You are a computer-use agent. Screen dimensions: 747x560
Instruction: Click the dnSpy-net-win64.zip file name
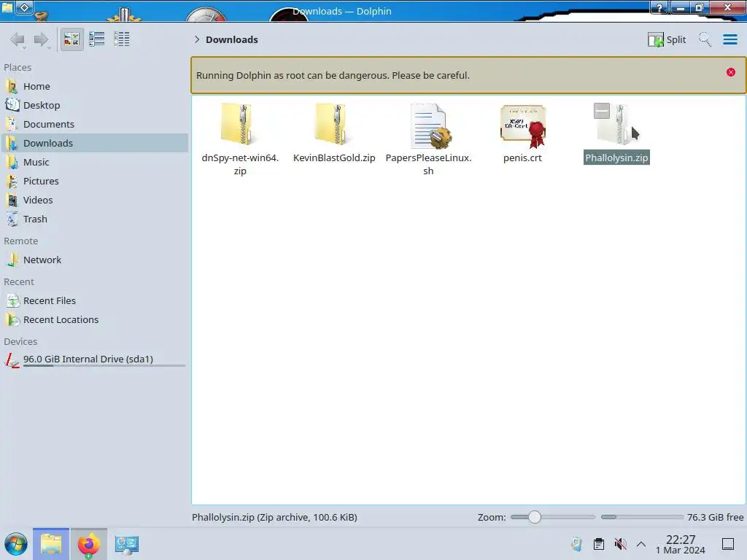click(240, 164)
